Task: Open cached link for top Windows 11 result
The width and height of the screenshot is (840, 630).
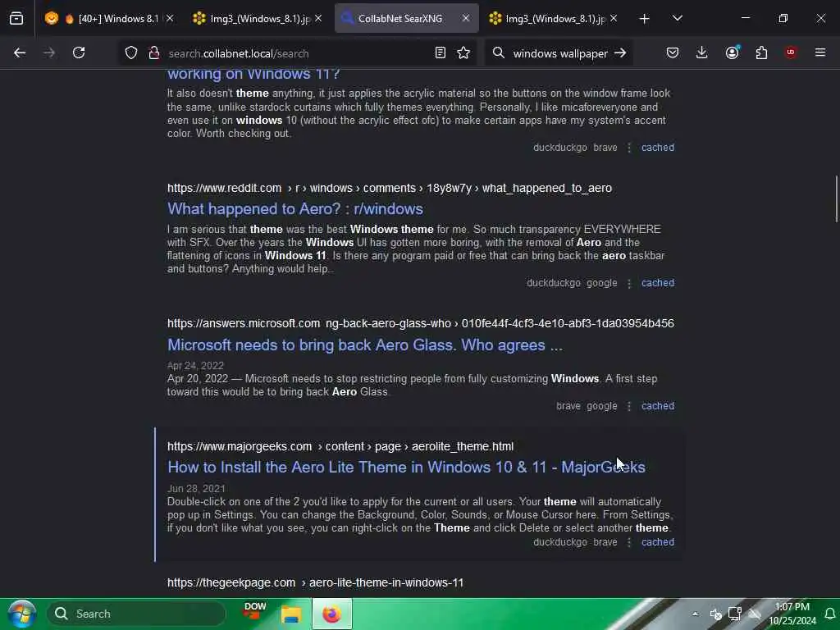Action: tap(658, 148)
